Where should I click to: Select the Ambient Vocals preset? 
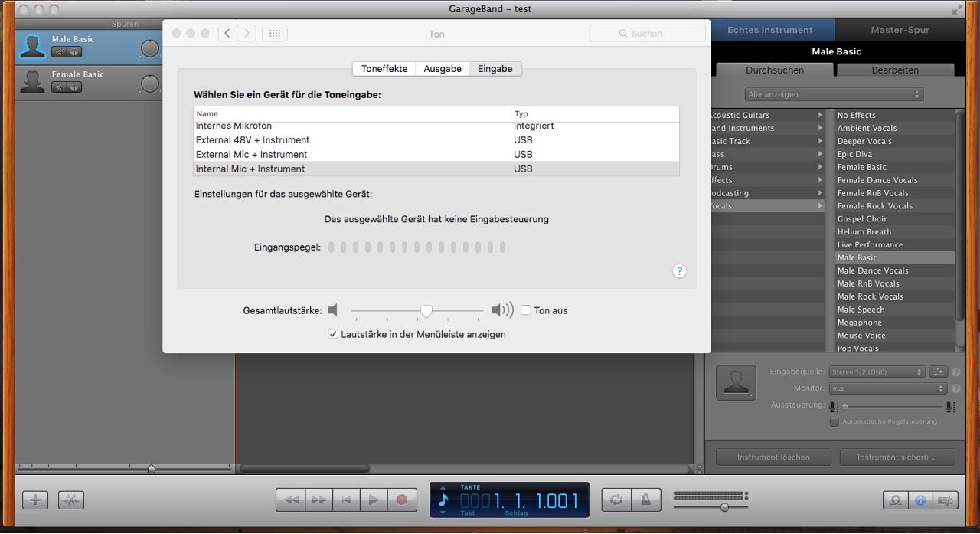tap(895, 128)
